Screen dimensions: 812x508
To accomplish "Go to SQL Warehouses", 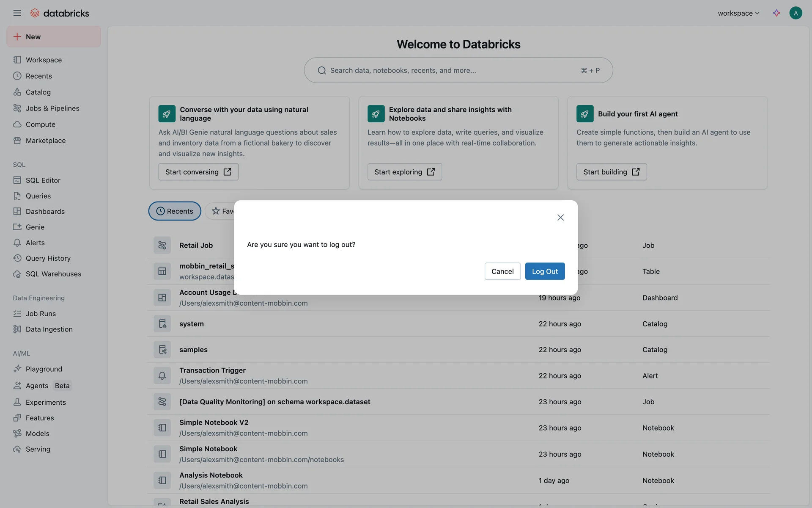I will (53, 274).
